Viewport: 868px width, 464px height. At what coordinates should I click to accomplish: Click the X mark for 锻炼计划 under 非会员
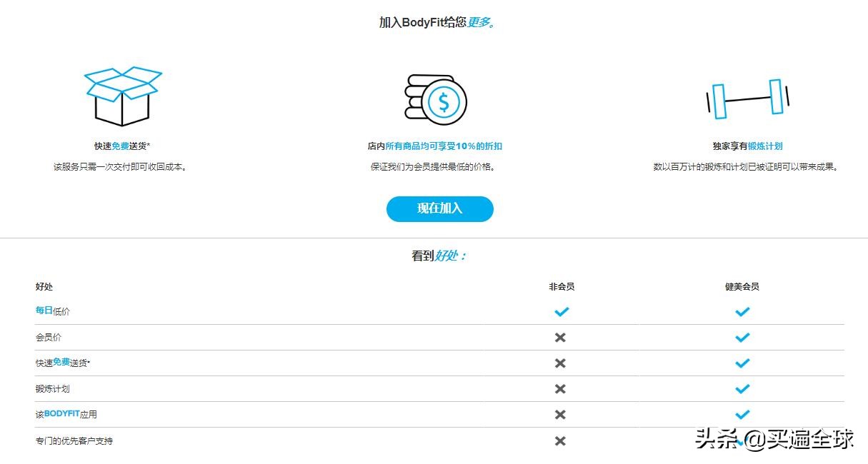[562, 388]
